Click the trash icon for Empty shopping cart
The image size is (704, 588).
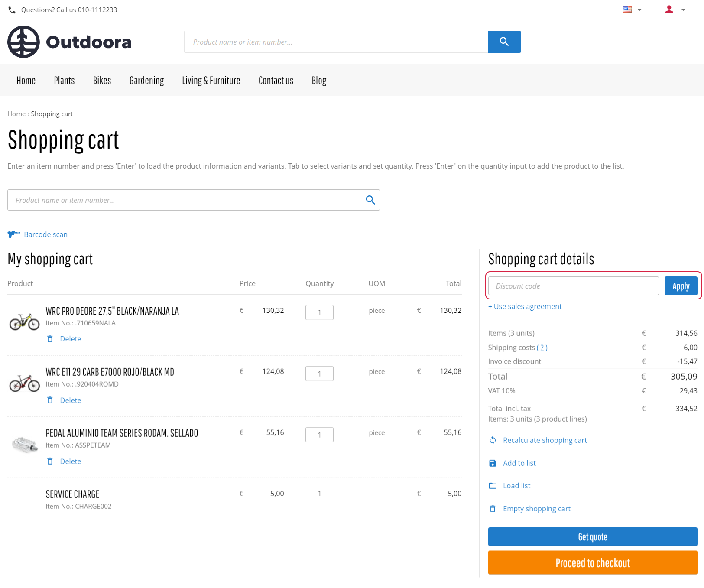[x=493, y=509]
